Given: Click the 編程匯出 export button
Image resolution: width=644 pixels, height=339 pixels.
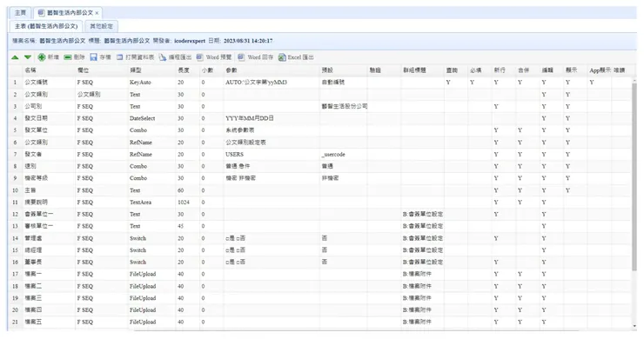Looking at the screenshot, I should click(176, 57).
